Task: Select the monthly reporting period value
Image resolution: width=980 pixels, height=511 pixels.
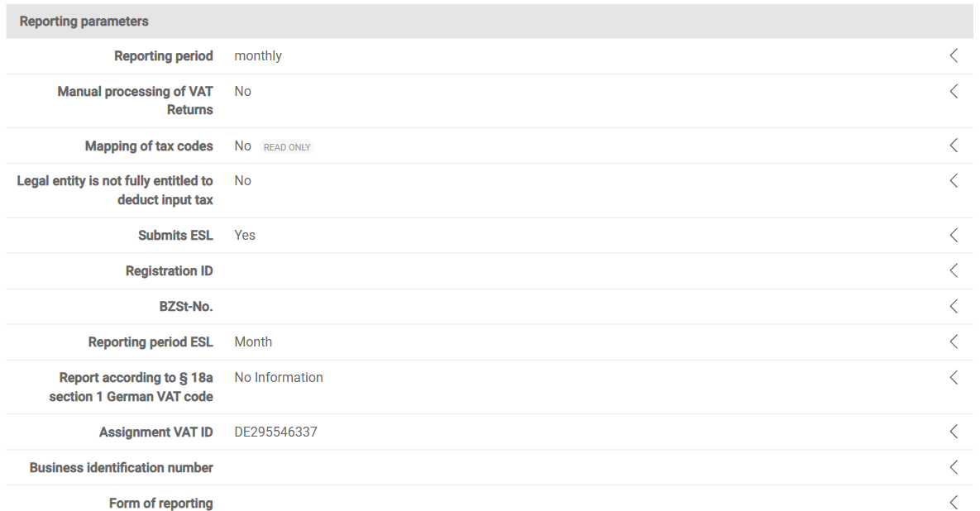Action: click(258, 55)
